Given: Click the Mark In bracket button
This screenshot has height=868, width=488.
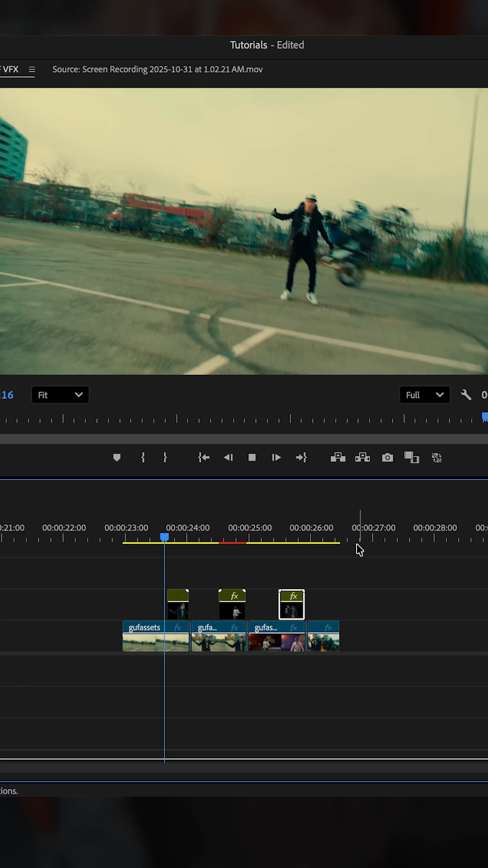Looking at the screenshot, I should 143,458.
